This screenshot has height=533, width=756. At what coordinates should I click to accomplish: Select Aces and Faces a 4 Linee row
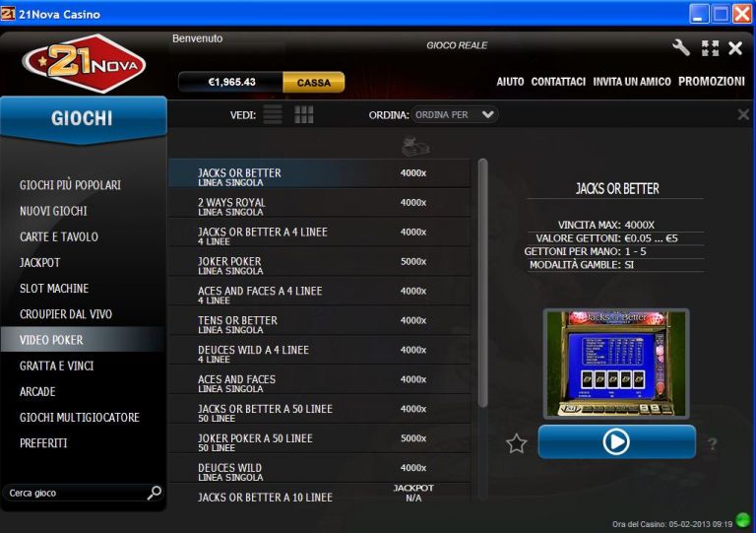click(320, 292)
